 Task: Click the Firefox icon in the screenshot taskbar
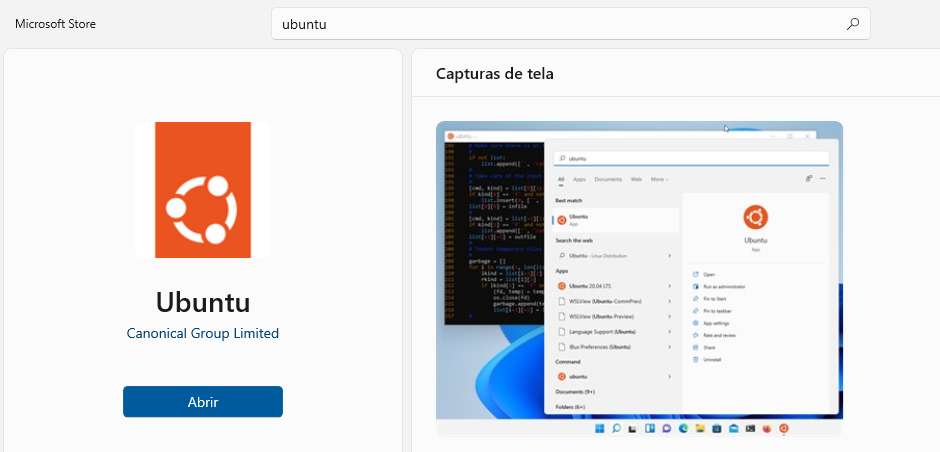pos(767,429)
